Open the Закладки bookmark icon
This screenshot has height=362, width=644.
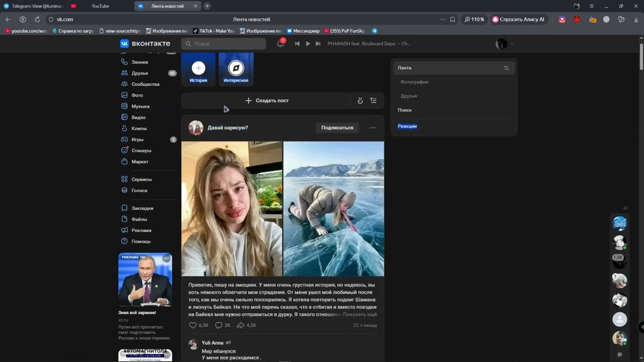[x=124, y=208]
